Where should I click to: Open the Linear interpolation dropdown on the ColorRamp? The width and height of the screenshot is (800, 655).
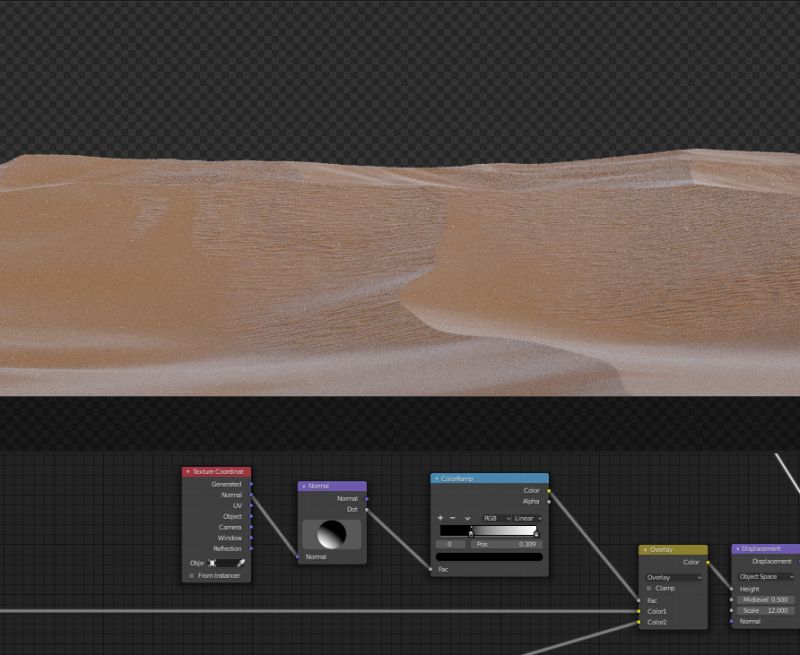[x=522, y=517]
